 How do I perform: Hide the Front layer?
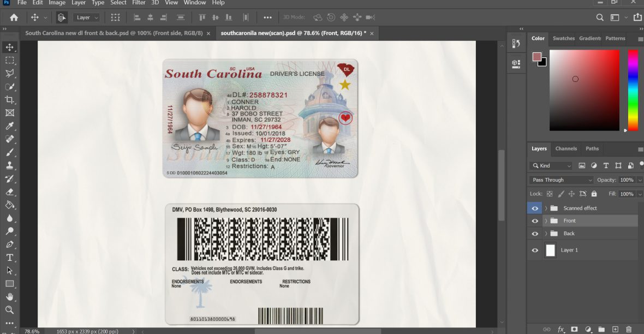535,221
